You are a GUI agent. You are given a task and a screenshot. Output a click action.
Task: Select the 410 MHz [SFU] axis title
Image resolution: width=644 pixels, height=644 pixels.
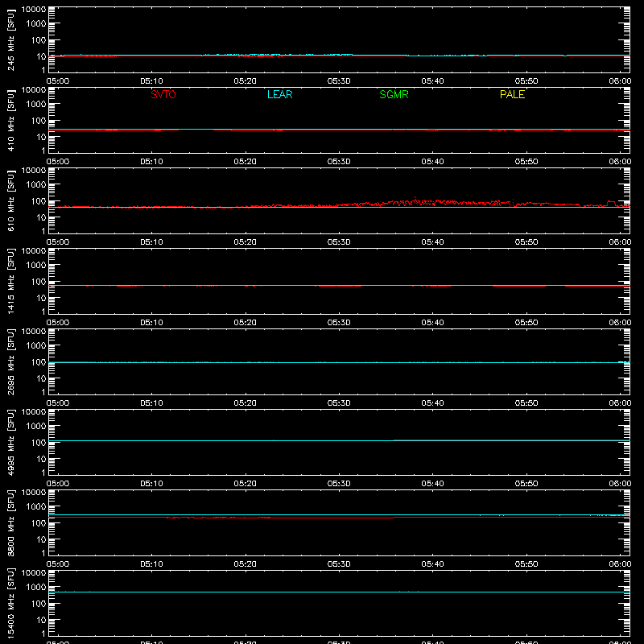point(10,121)
